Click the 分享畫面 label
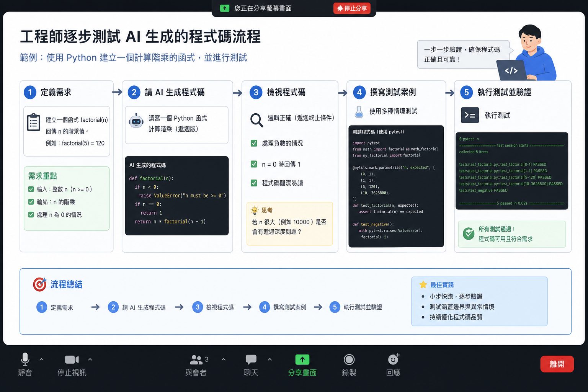Viewport: 588px width, 392px height. click(302, 372)
